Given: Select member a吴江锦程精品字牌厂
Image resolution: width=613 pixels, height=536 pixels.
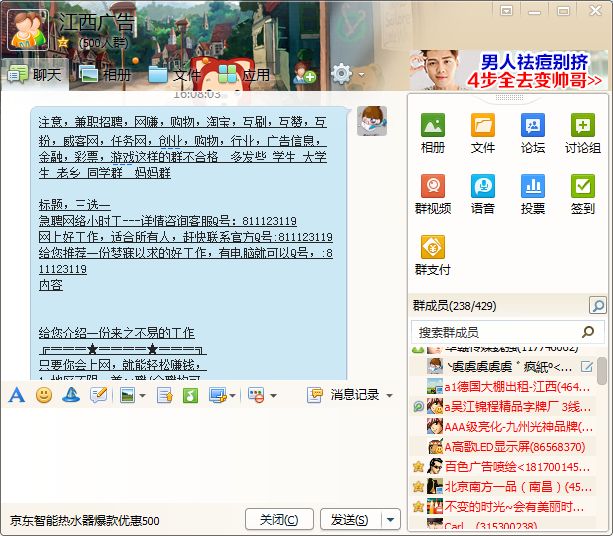Looking at the screenshot, I should click(503, 407).
